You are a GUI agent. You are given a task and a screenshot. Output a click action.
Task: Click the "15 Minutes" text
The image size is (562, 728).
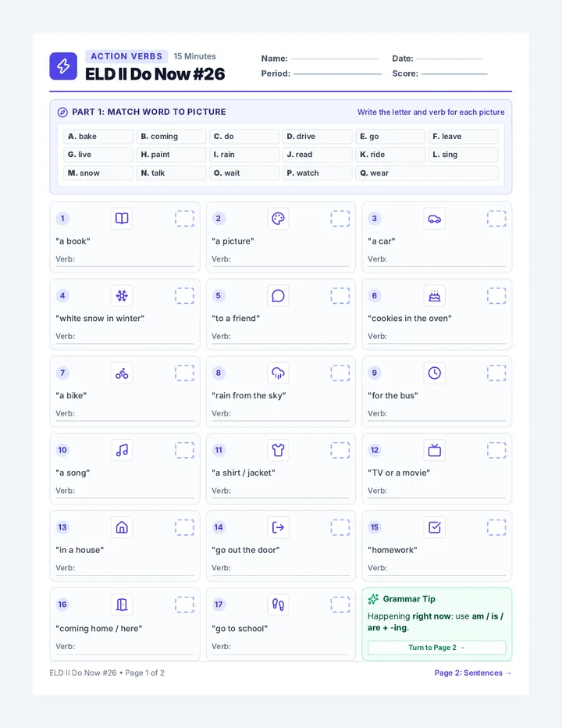click(195, 56)
